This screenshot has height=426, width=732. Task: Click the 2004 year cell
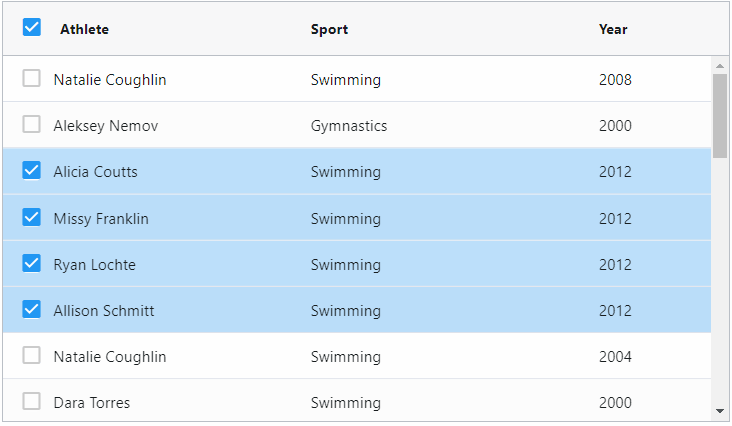click(x=615, y=356)
